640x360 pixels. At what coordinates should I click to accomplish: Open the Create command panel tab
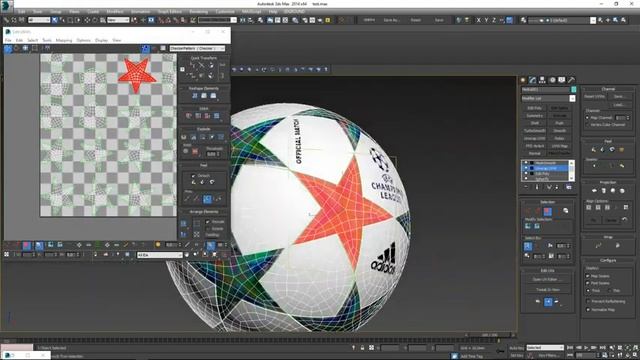coord(523,80)
